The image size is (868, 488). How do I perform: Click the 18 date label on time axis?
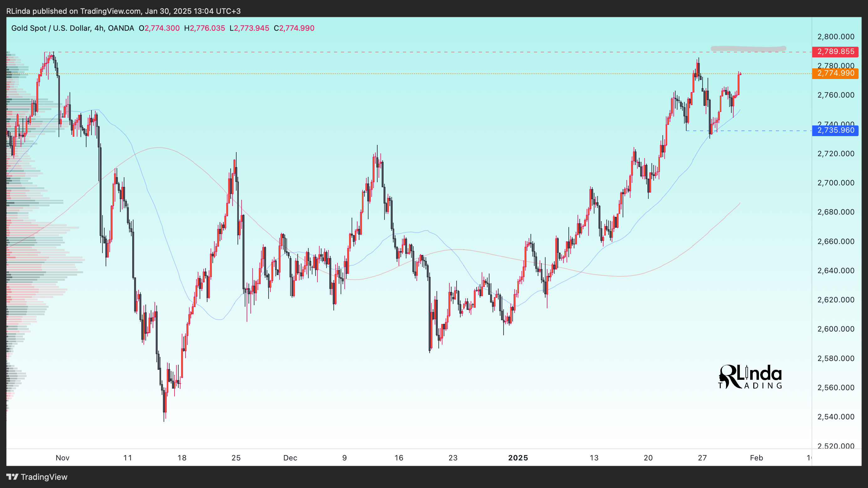(182, 458)
